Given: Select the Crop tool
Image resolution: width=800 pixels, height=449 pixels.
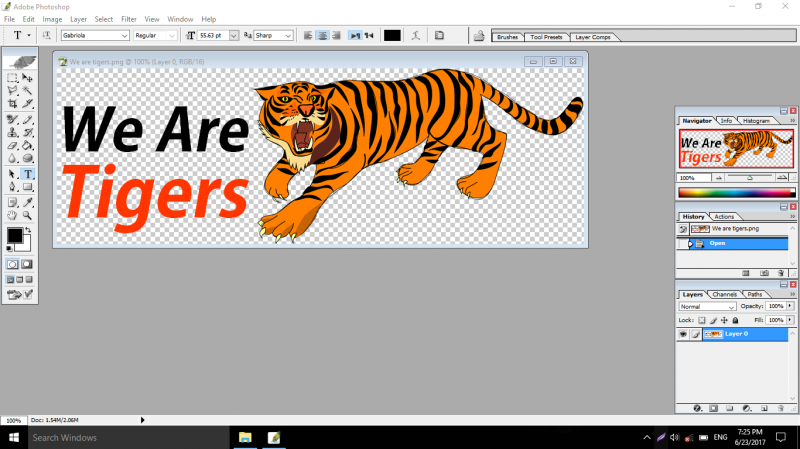Looking at the screenshot, I should pyautogui.click(x=12, y=104).
